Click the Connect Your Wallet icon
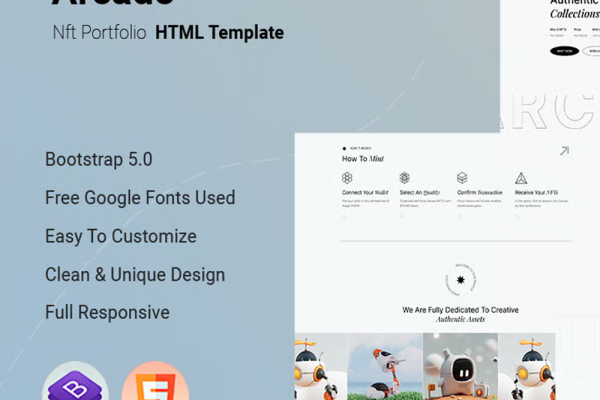The height and width of the screenshot is (400, 600). [x=347, y=178]
